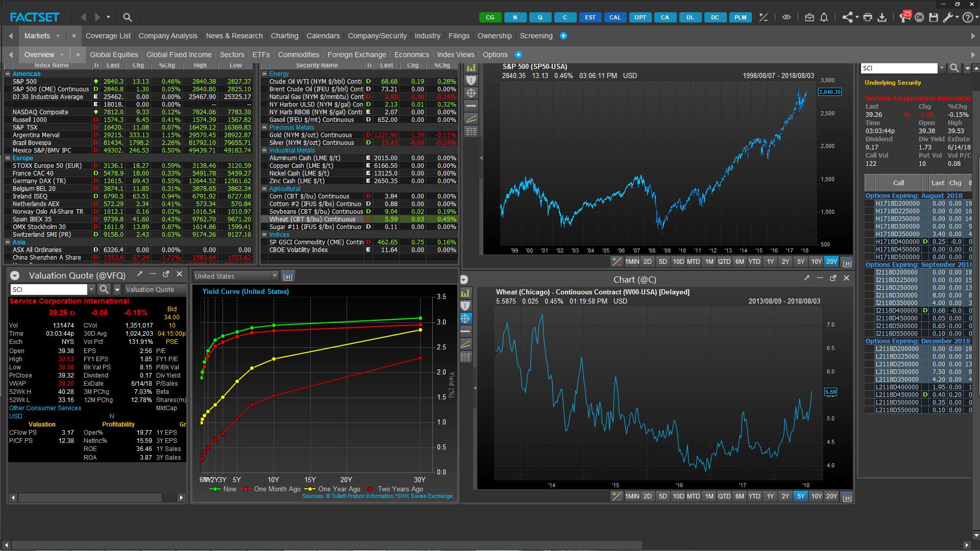Click the back navigation arrow near FactSet logo

84,17
